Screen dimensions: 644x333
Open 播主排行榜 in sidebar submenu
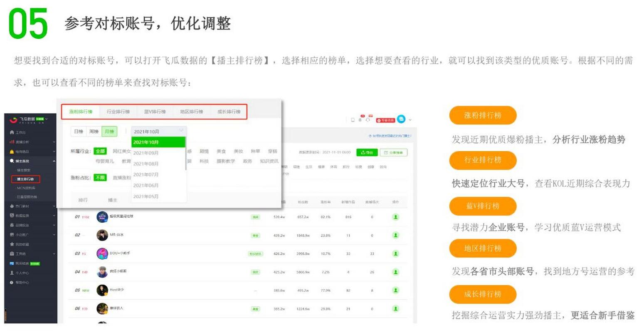pos(25,179)
